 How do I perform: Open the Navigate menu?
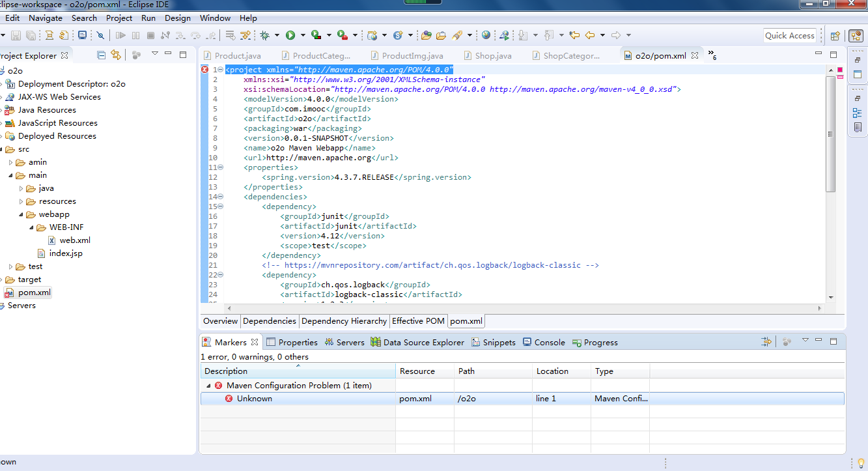46,18
